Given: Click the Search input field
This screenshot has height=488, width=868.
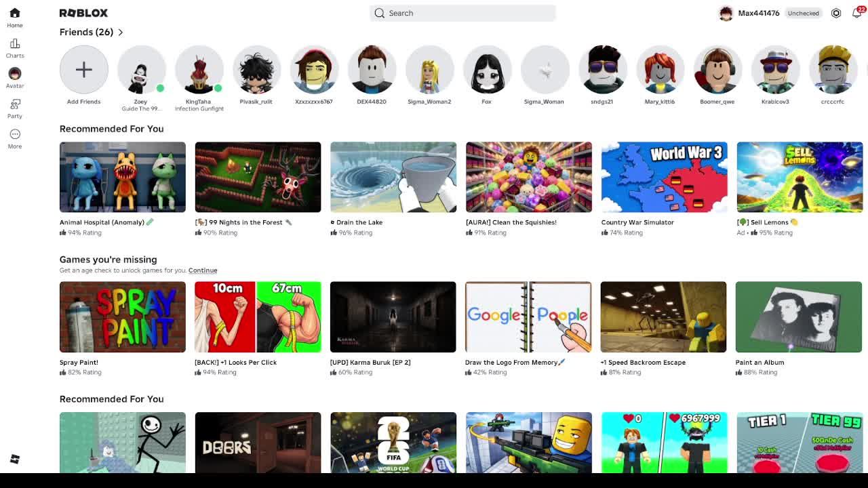Looking at the screenshot, I should click(x=462, y=13).
